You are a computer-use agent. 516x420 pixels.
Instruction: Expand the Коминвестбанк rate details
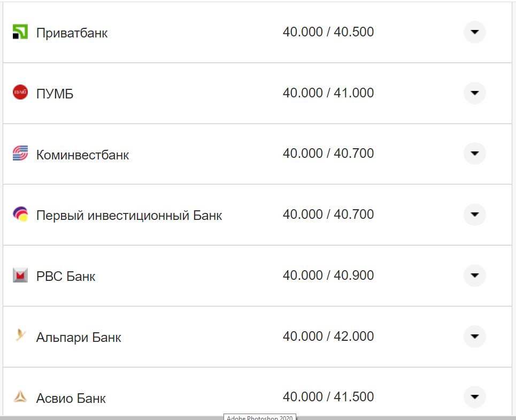[474, 154]
